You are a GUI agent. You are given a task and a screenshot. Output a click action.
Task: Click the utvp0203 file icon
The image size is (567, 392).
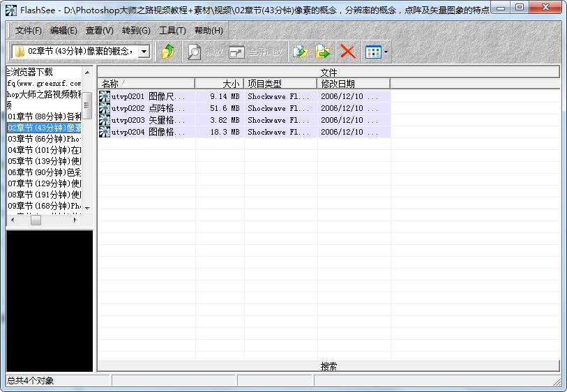point(104,120)
